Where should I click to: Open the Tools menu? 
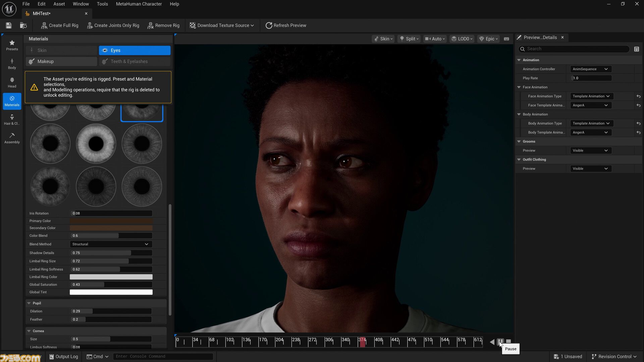[x=102, y=4]
